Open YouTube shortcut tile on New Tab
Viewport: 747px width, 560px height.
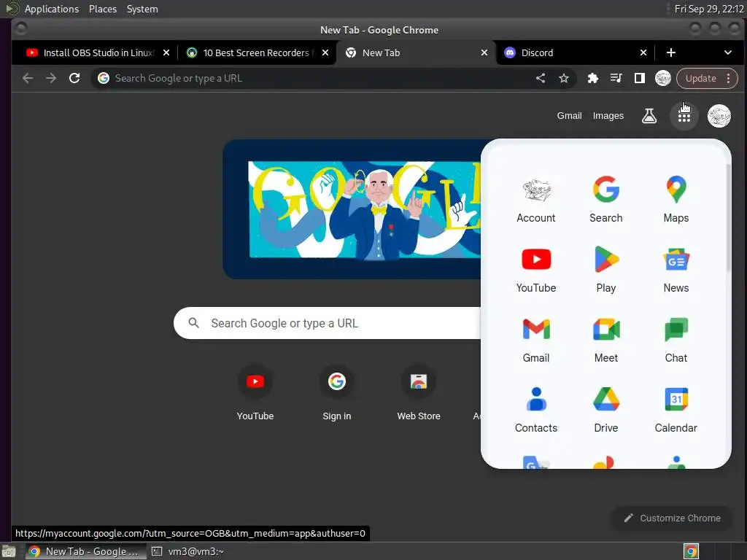pyautogui.click(x=255, y=393)
